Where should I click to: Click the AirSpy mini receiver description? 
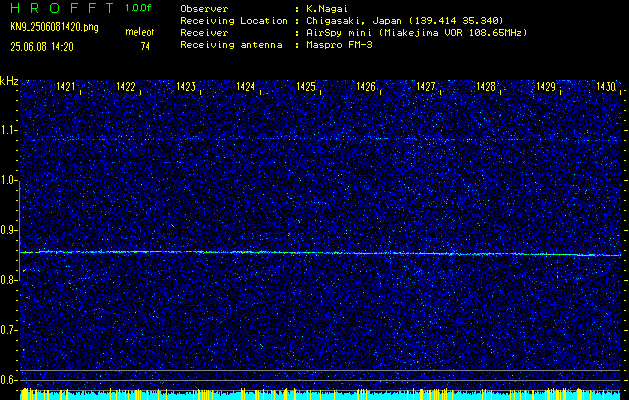416,33
